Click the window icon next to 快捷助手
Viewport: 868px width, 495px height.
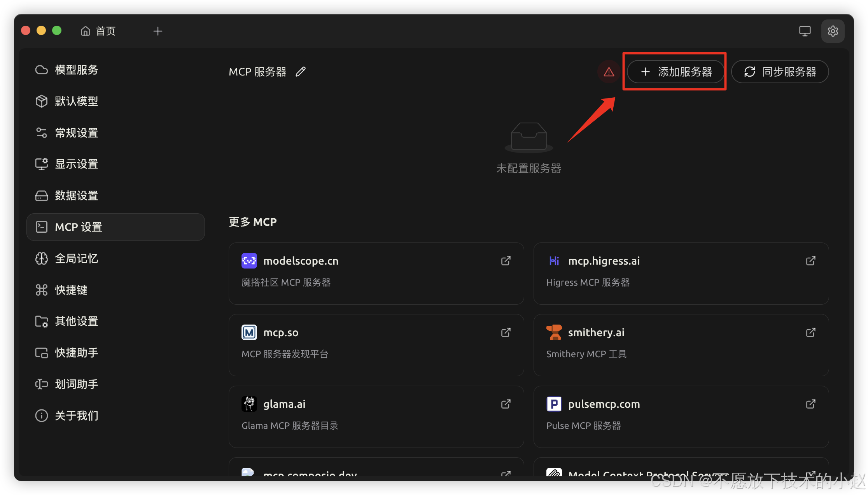coord(42,353)
